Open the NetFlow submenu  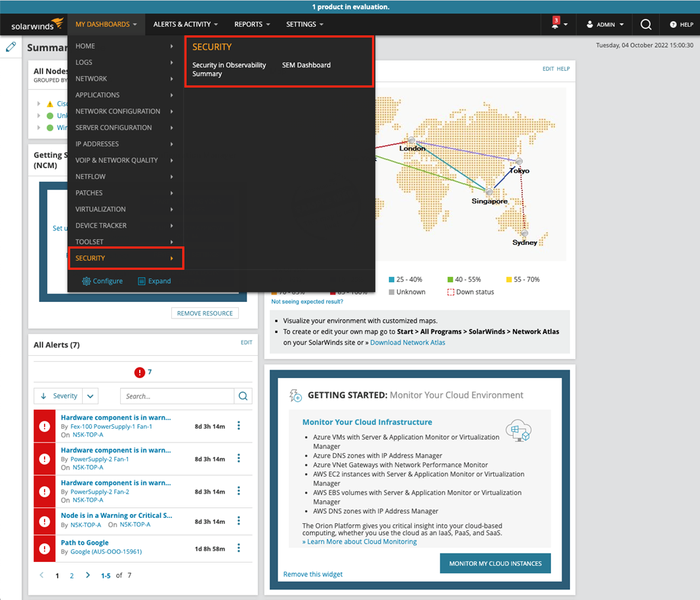124,177
